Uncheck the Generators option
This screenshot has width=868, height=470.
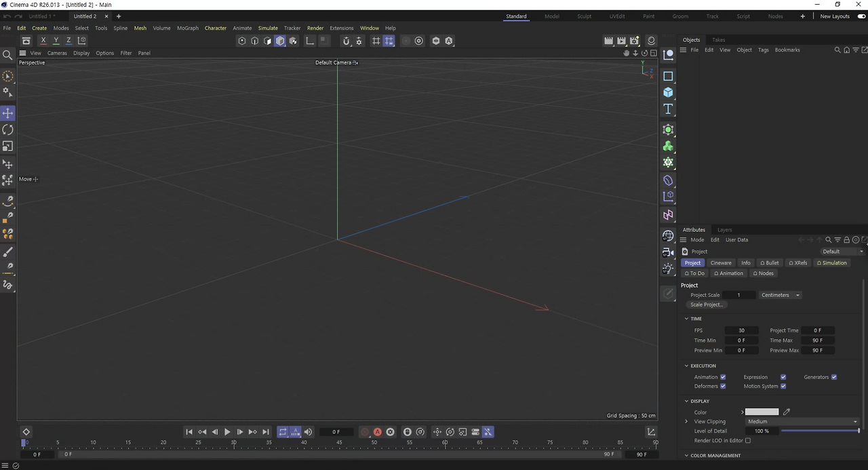click(834, 377)
